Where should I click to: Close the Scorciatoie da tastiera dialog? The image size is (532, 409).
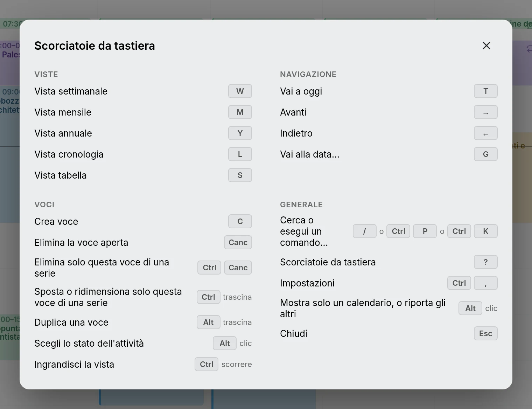486,46
